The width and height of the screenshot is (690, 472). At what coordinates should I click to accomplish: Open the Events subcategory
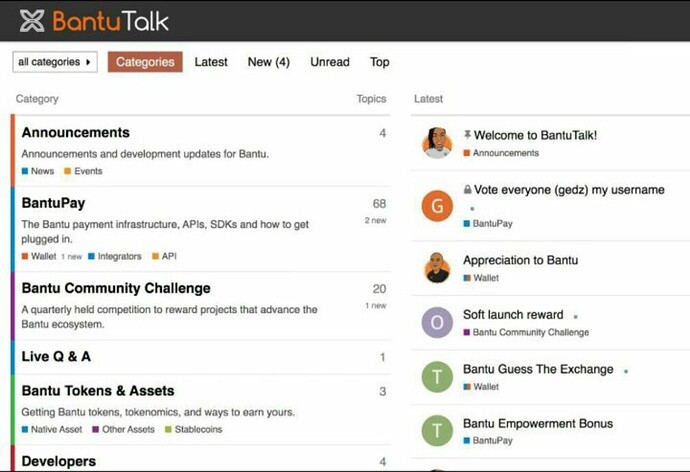tap(83, 171)
